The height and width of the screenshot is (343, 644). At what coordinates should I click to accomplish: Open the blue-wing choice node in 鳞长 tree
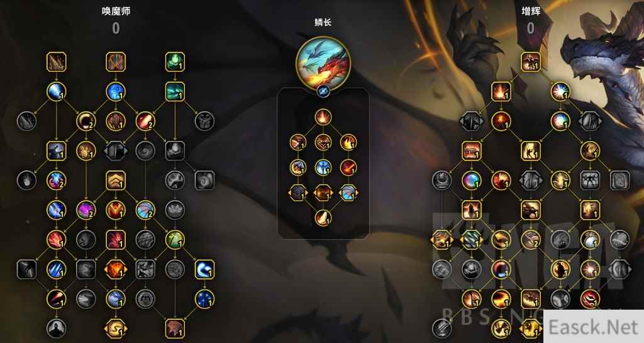[x=348, y=193]
